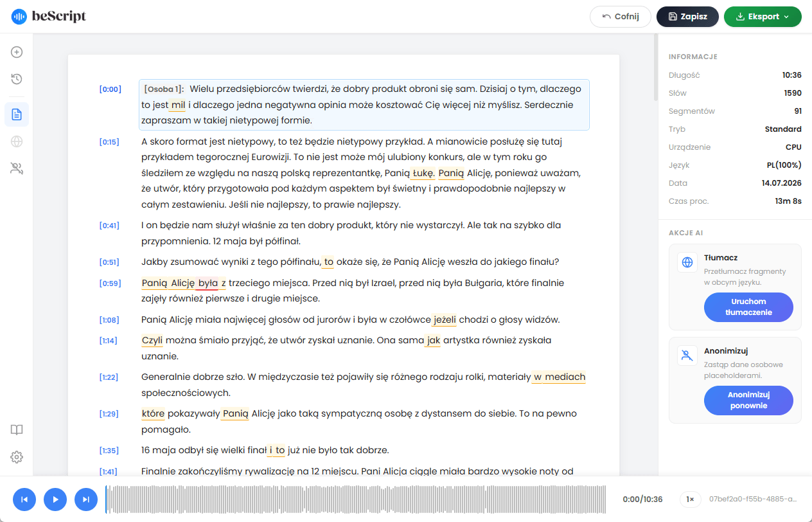Click the file ID 07bef2a0-f55b-4885-a...
The width and height of the screenshot is (812, 522).
753,499
